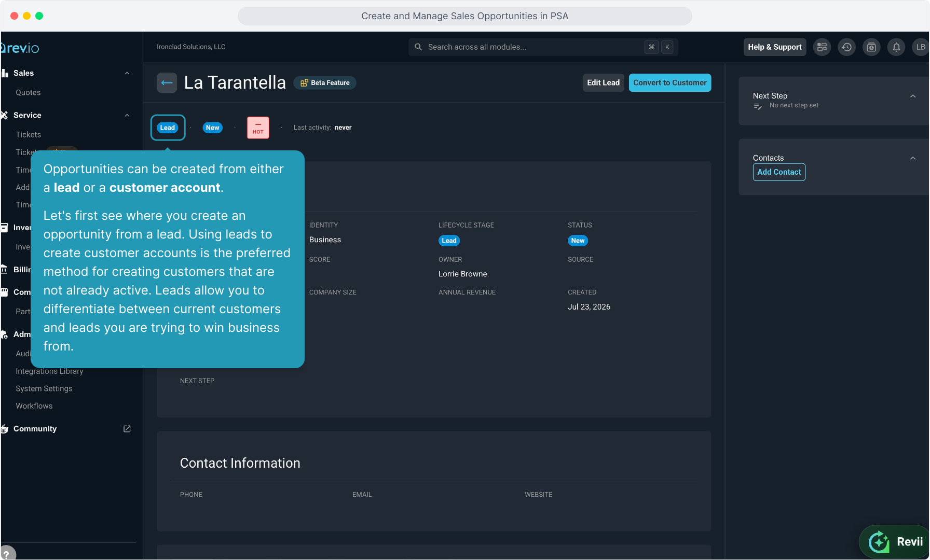
Task: Collapse the Sales sidebar section
Action: (127, 73)
